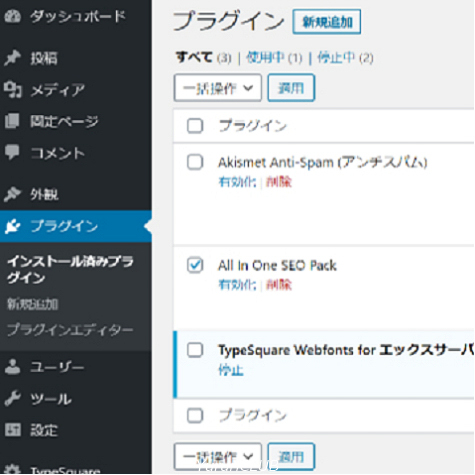
Task: Click the 投稿 pushpin icon
Action: tap(12, 58)
